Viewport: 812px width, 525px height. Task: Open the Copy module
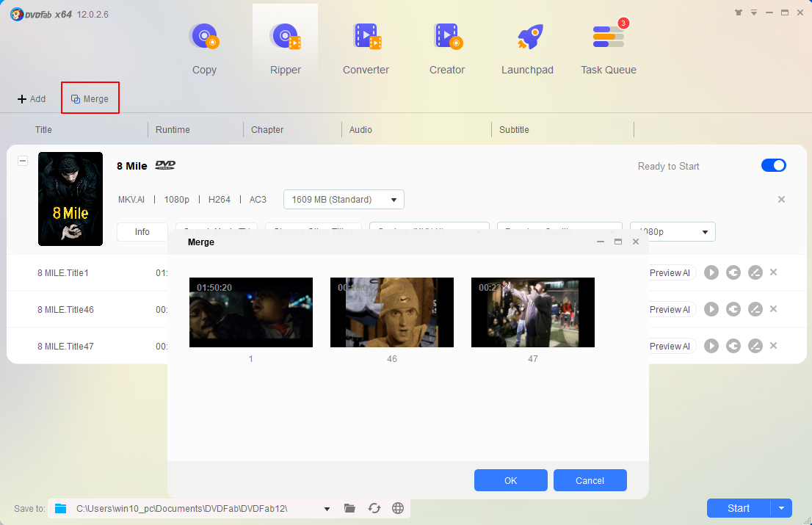(x=204, y=49)
